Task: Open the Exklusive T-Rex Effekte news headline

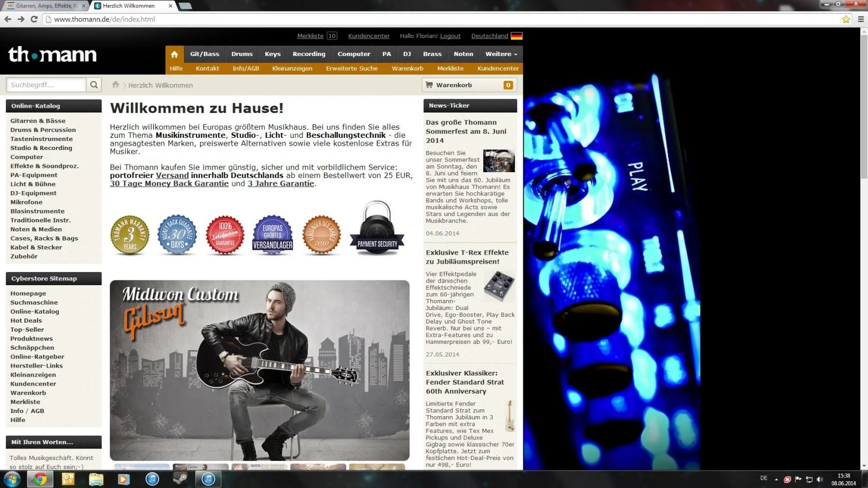Action: click(467, 257)
